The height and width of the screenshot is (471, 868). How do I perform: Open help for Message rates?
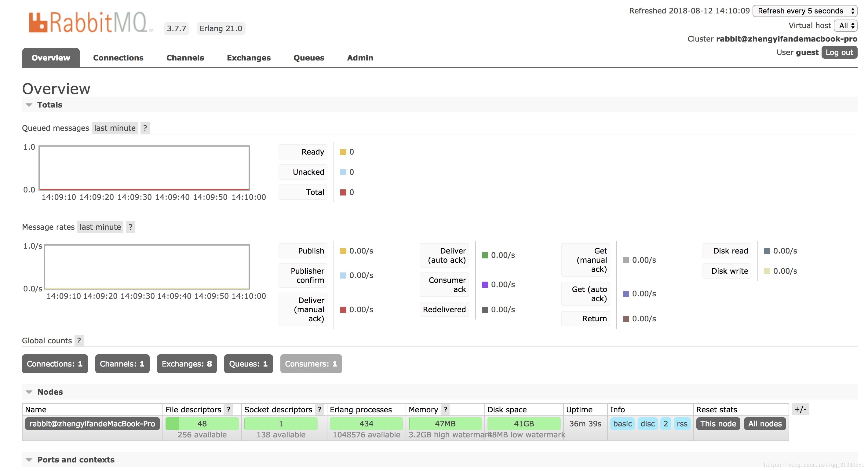[x=130, y=227]
